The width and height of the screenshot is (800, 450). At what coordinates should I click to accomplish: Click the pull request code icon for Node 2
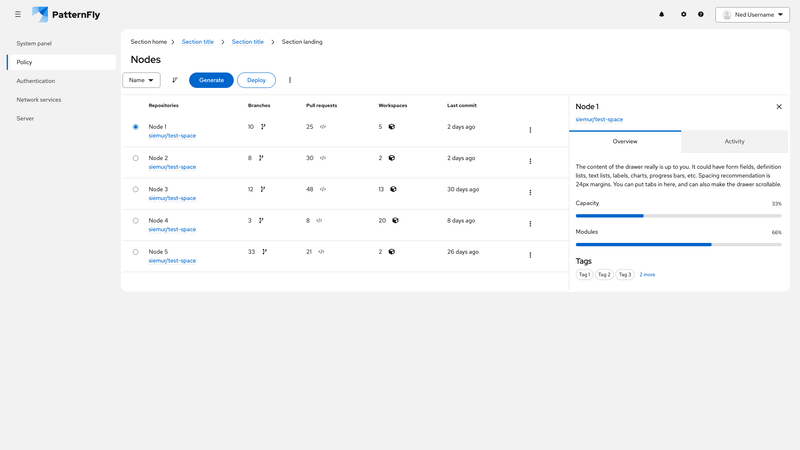coord(323,158)
